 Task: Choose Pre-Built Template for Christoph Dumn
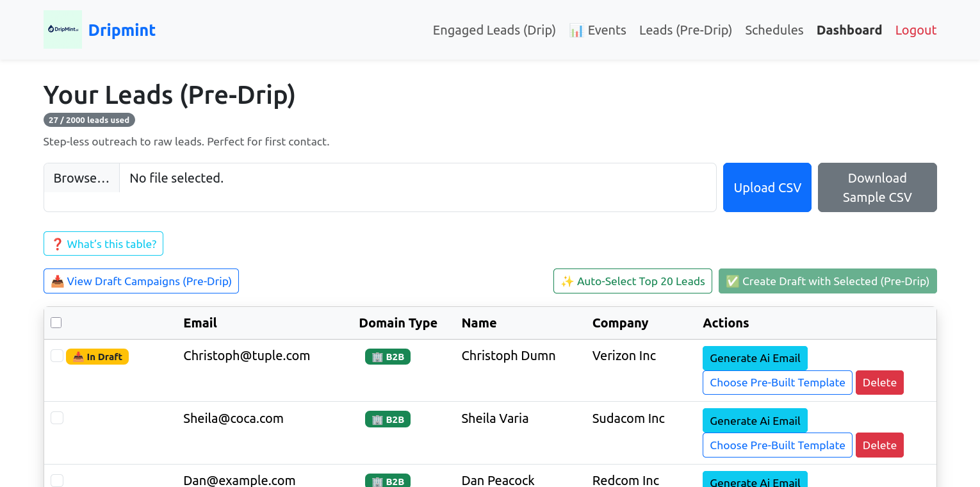pyautogui.click(x=777, y=383)
